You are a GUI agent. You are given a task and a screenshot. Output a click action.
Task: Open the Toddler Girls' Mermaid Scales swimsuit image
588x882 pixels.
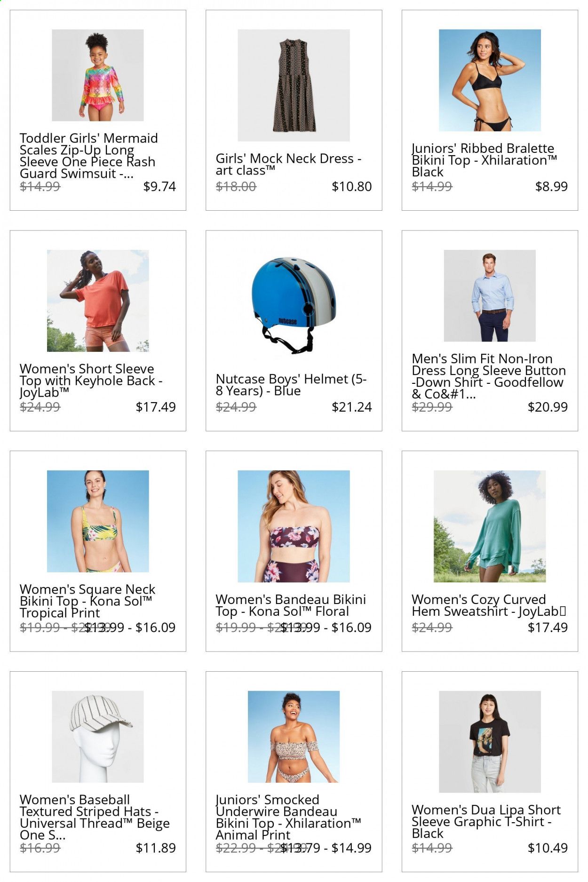coord(98,75)
